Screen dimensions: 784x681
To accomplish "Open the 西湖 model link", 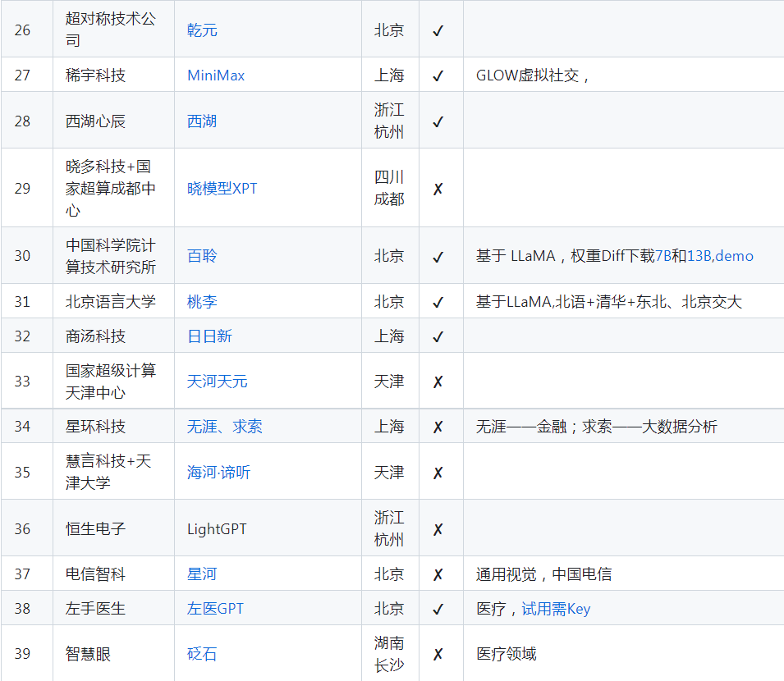I will tap(202, 121).
